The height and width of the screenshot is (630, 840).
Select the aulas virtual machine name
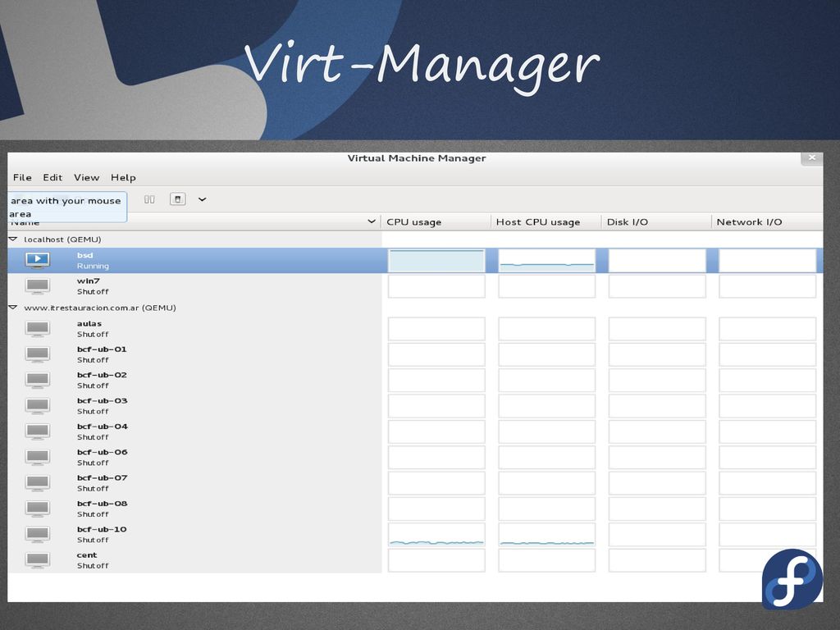(x=89, y=323)
